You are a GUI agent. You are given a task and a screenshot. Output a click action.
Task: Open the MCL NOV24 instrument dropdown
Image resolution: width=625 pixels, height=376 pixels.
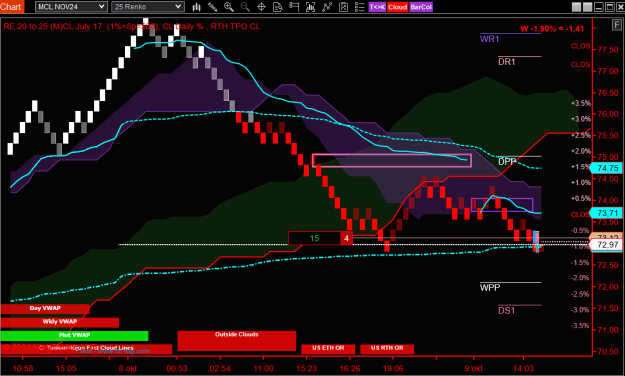click(x=71, y=7)
